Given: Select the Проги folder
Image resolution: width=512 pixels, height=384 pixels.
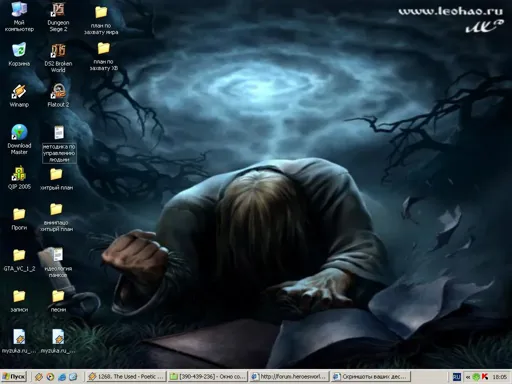Looking at the screenshot, I should point(19,219).
